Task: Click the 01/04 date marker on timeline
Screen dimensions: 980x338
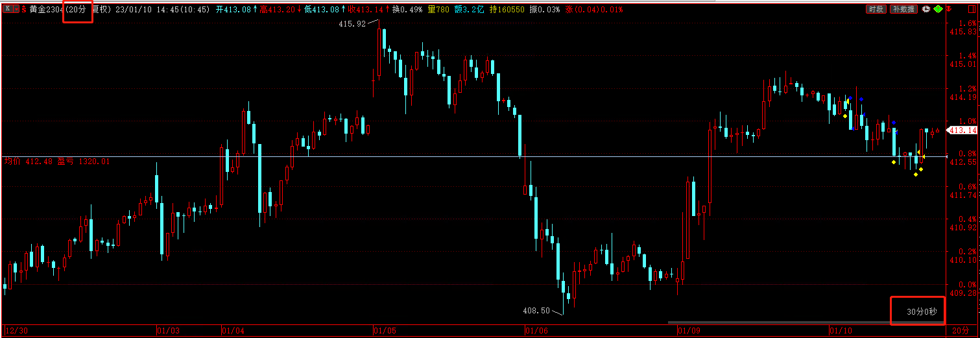Action: pyautogui.click(x=233, y=331)
